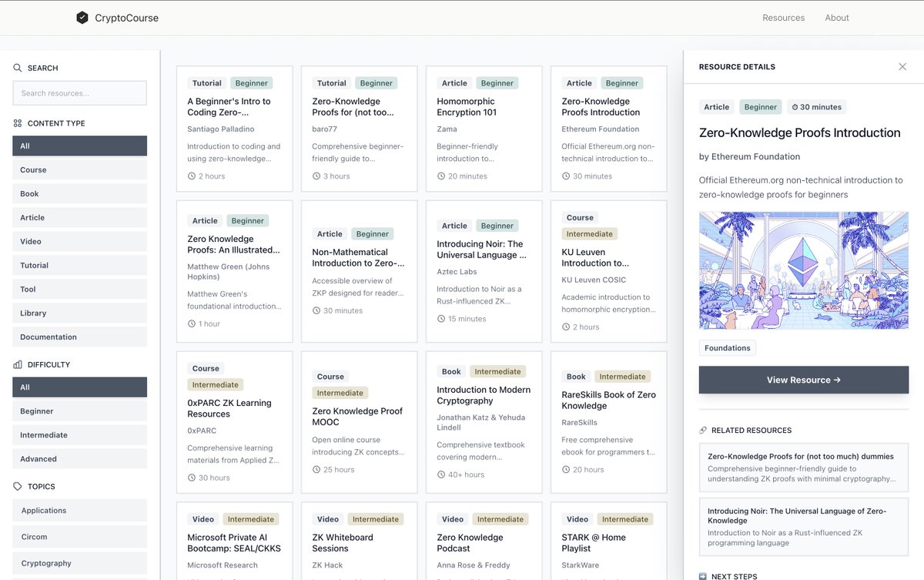Click clock icon on 0xPARC ZK Learning card
The image size is (924, 580).
point(192,478)
